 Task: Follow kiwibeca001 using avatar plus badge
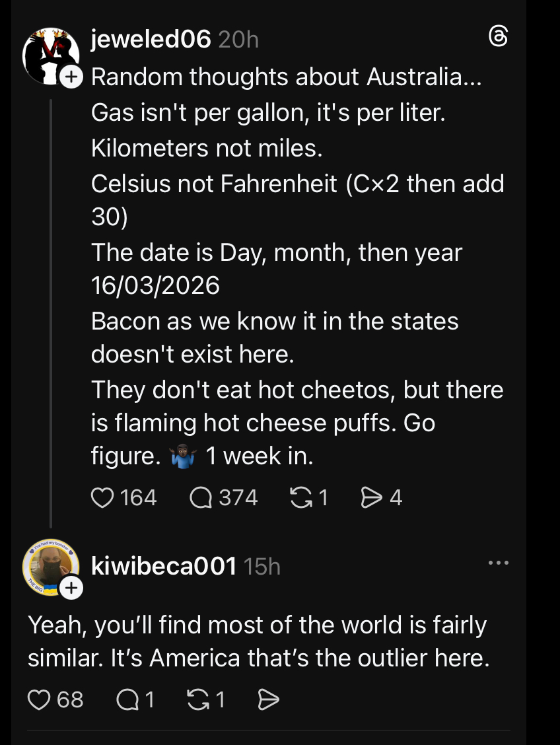click(71, 587)
